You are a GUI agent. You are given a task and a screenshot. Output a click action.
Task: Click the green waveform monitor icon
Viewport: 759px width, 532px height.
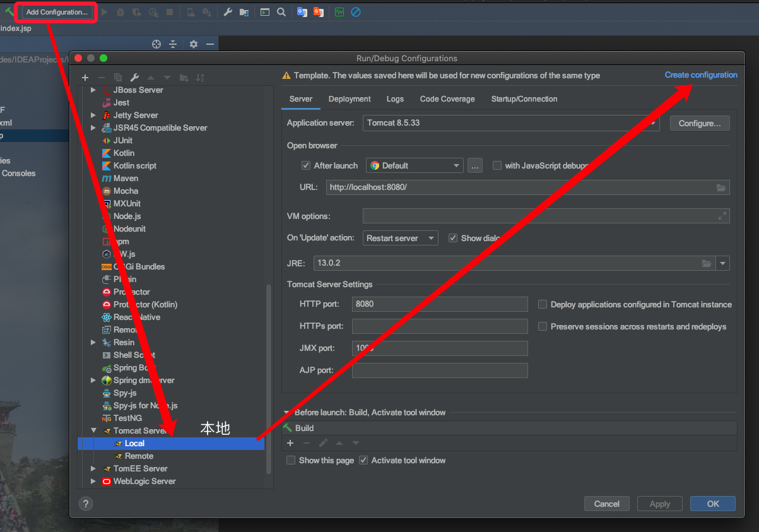pyautogui.click(x=339, y=12)
